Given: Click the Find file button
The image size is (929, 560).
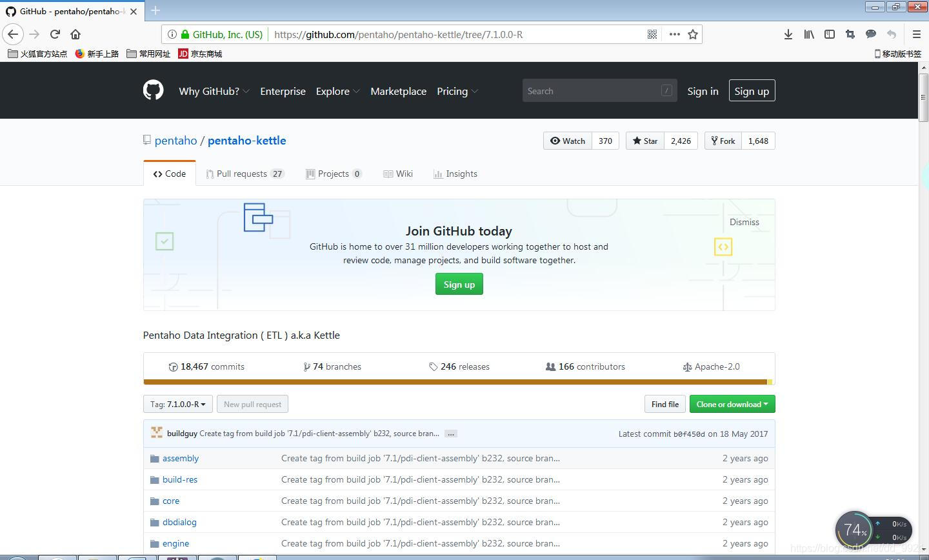Looking at the screenshot, I should pyautogui.click(x=664, y=404).
